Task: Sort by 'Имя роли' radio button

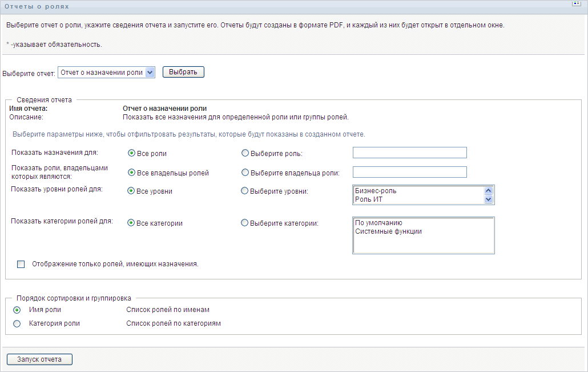Action: (x=17, y=310)
